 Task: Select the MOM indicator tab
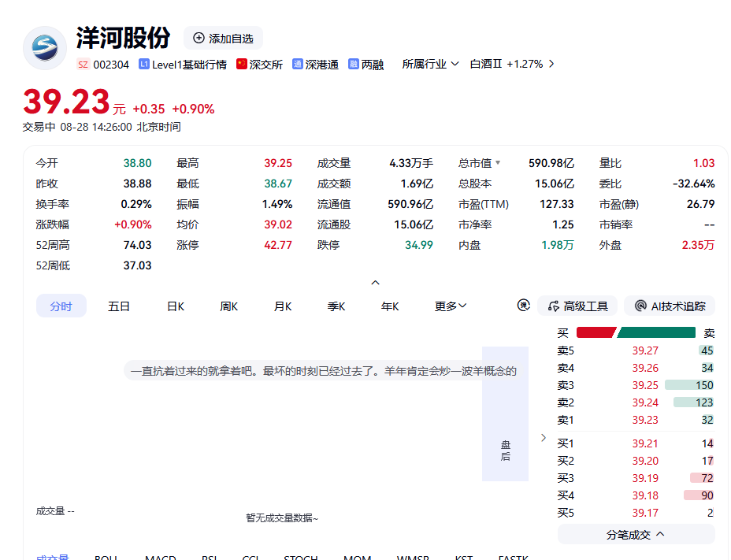[358, 557]
